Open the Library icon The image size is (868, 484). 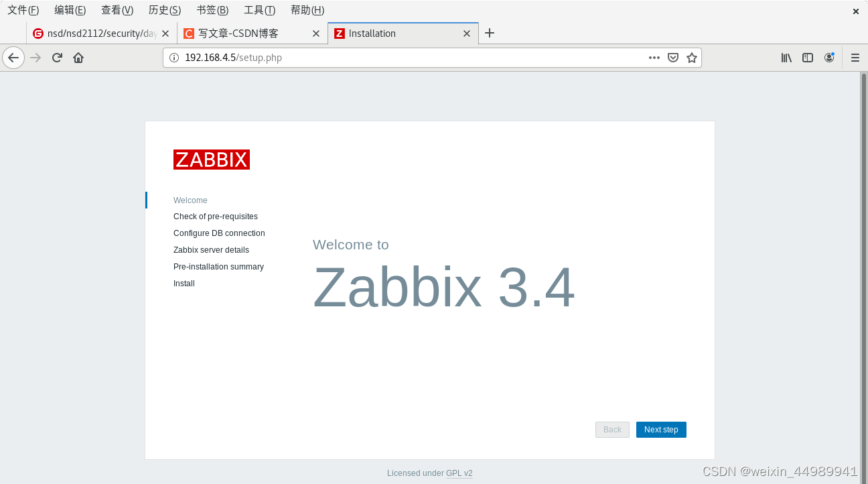786,58
